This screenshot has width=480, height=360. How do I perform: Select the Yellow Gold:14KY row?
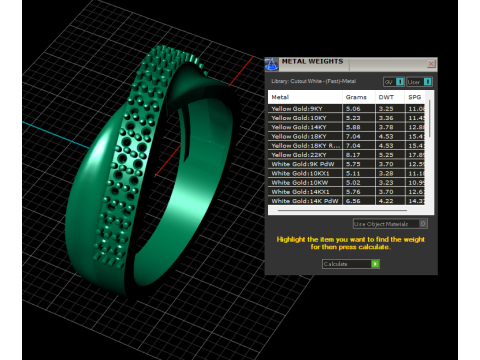tap(346, 127)
